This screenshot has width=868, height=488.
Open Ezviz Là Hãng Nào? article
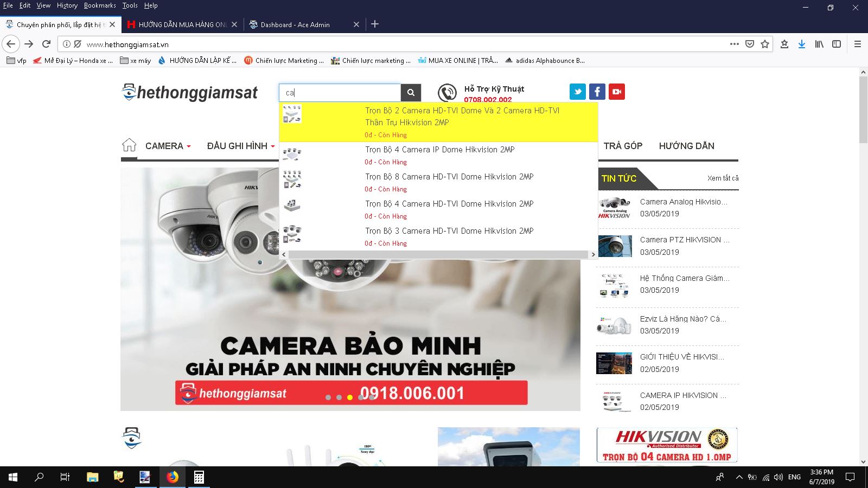coord(683,319)
